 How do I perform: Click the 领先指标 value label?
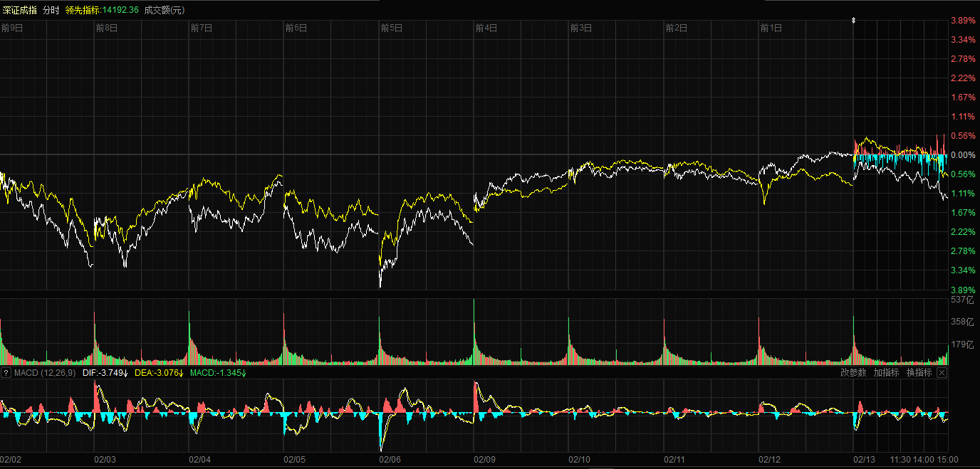tap(102, 10)
